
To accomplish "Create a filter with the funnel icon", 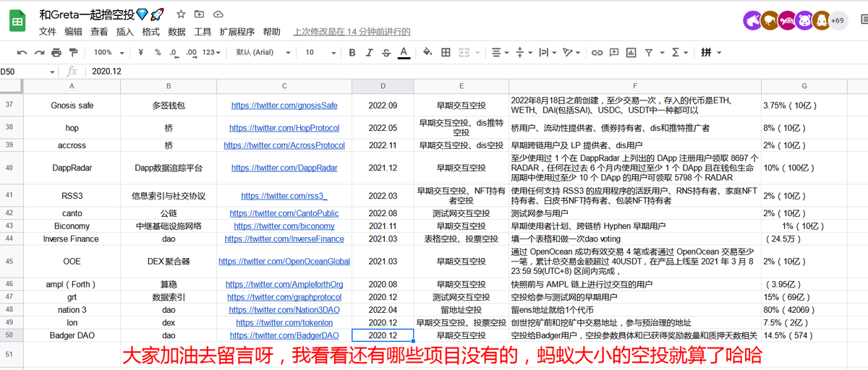I will [649, 53].
